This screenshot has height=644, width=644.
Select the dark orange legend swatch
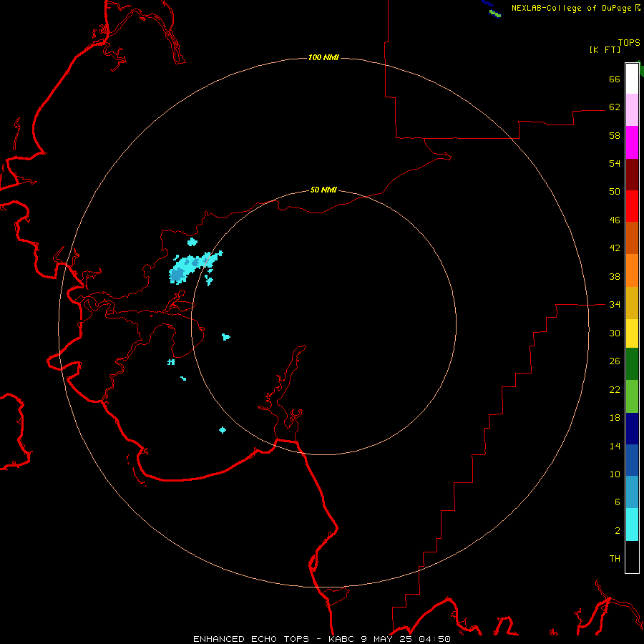[x=632, y=238]
